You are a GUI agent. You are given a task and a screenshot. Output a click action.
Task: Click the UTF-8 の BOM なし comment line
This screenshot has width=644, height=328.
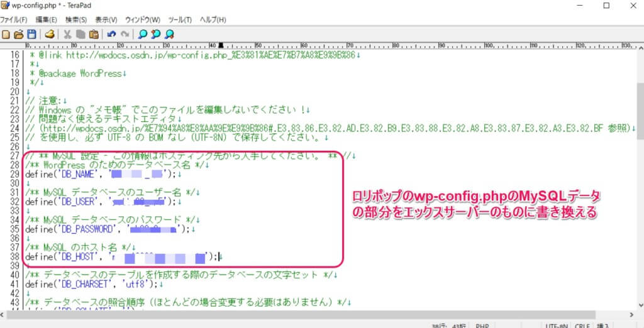(x=177, y=138)
